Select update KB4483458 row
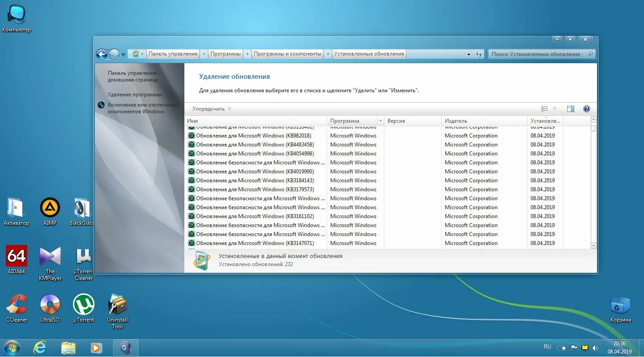This screenshot has width=644, height=357. coord(388,145)
